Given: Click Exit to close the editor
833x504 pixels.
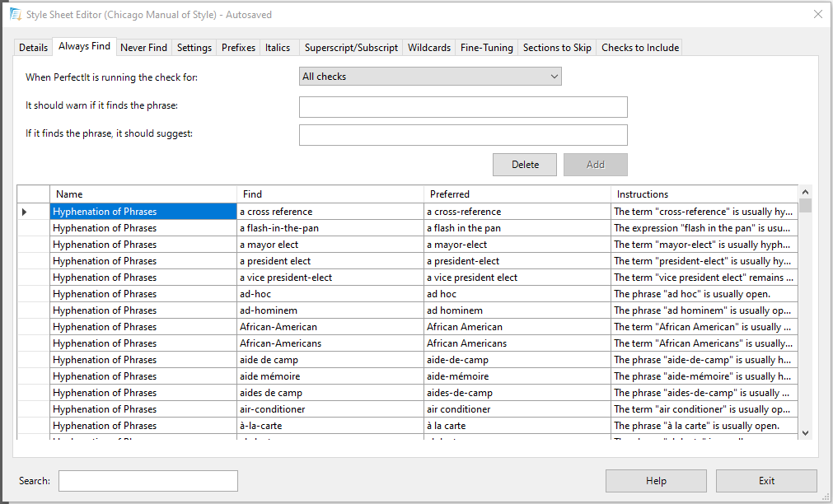Looking at the screenshot, I should coord(766,480).
